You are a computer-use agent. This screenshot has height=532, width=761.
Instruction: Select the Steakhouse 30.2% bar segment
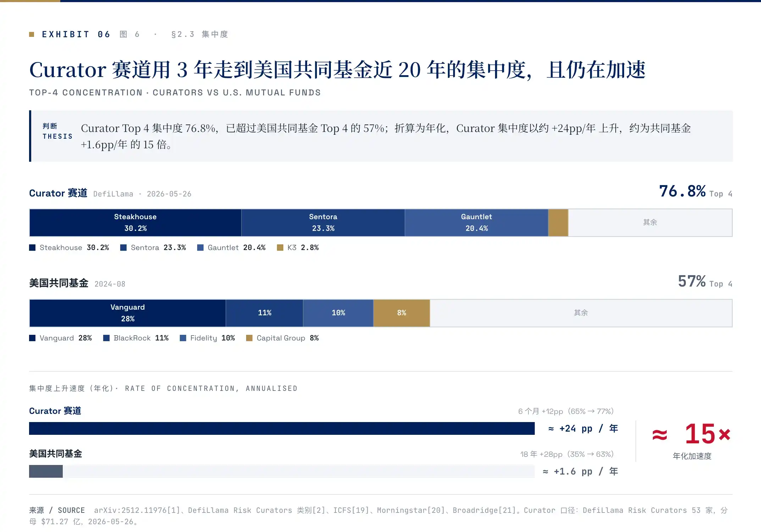point(135,223)
